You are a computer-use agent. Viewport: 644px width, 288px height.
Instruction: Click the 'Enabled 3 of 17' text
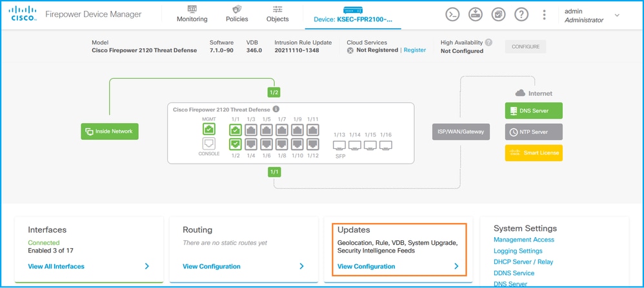click(x=50, y=250)
